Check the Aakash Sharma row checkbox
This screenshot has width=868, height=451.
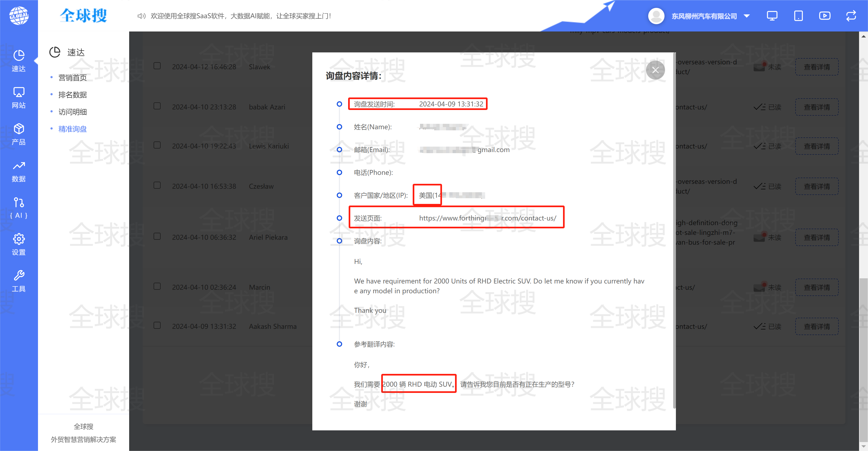click(x=157, y=326)
